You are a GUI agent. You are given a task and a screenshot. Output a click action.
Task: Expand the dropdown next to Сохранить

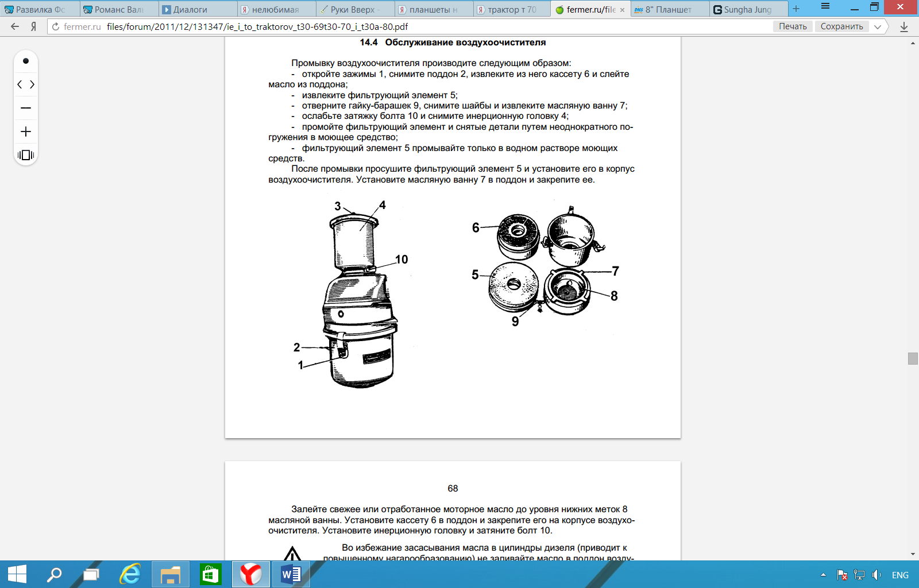pyautogui.click(x=878, y=26)
